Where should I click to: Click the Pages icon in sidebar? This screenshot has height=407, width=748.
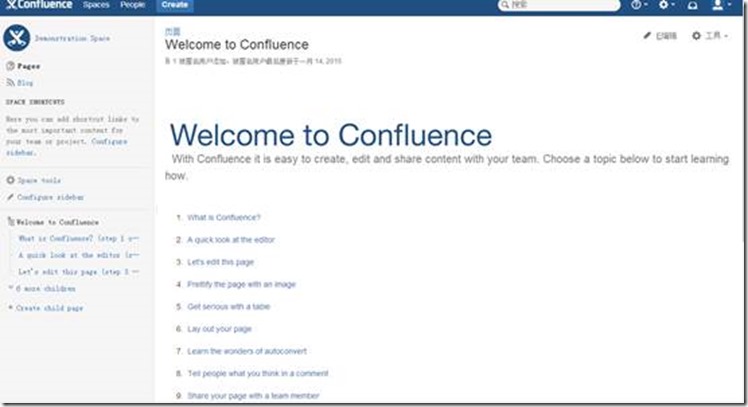(10, 66)
